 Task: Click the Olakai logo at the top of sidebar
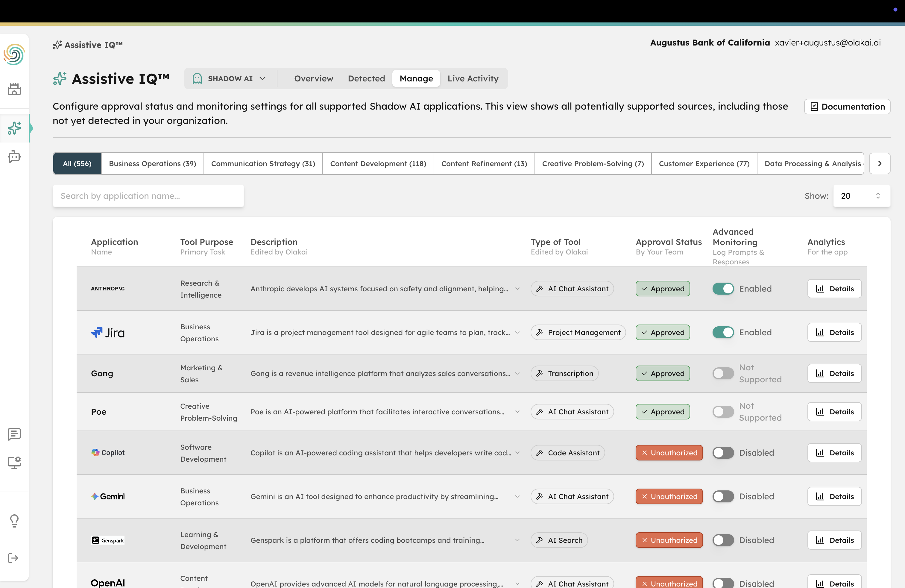coord(14,55)
